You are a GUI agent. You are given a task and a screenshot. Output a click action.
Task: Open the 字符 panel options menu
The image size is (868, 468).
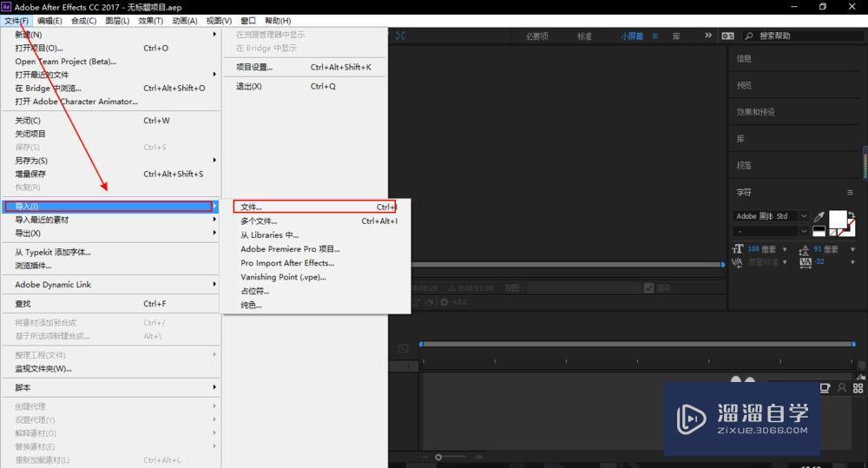851,192
